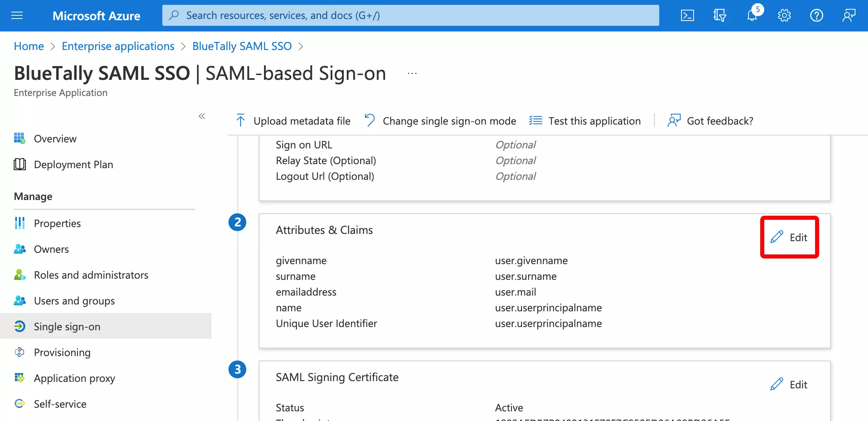Click Upload metadata file
This screenshot has height=421, width=868.
pos(293,121)
